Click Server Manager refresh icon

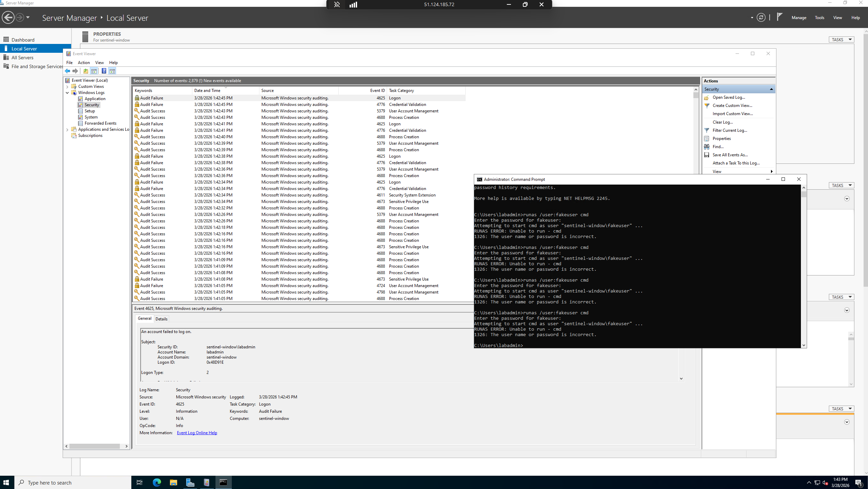(761, 17)
